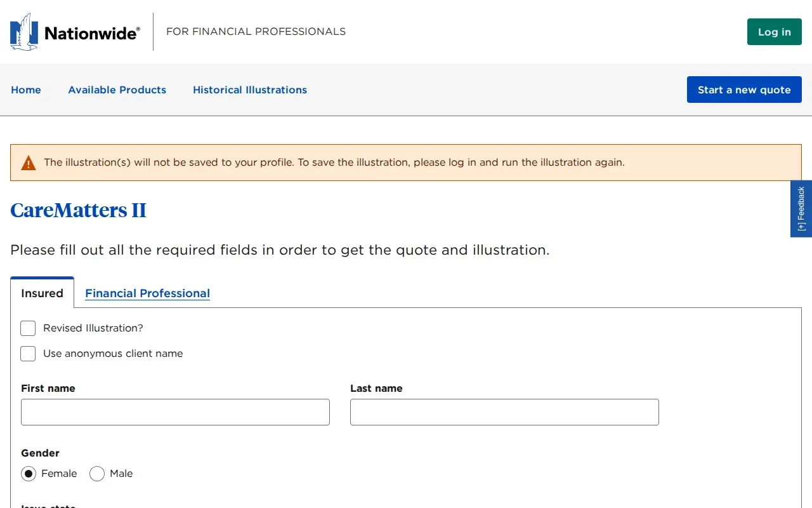Open the Feedback side tab
Viewport: 812px width, 508px height.
[801, 209]
